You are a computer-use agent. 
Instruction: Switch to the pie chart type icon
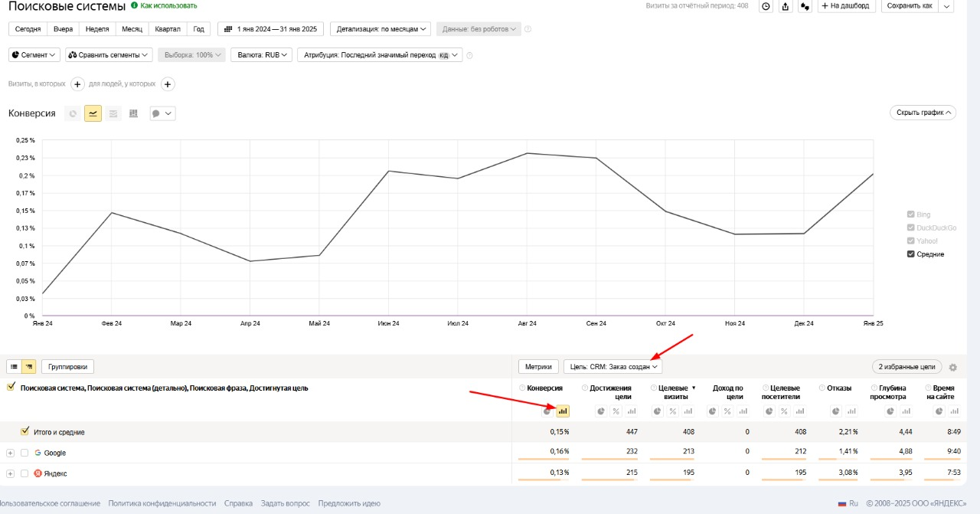pos(73,113)
